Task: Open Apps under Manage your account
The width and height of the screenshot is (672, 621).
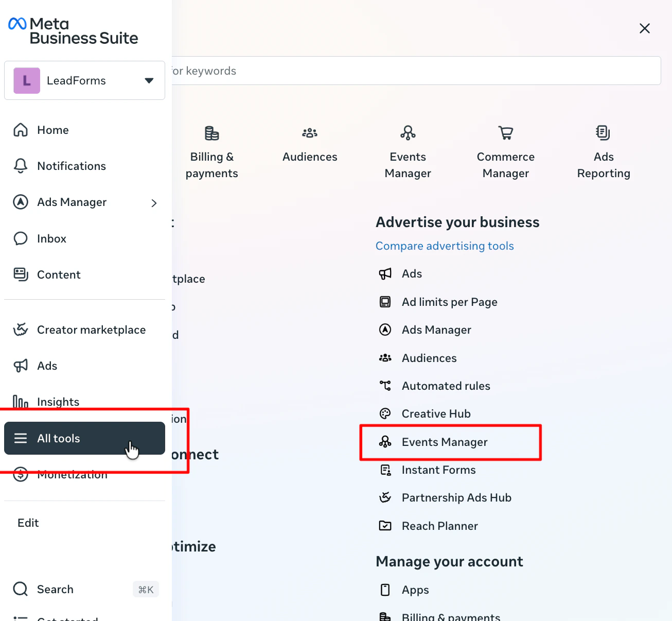Action: [x=415, y=590]
